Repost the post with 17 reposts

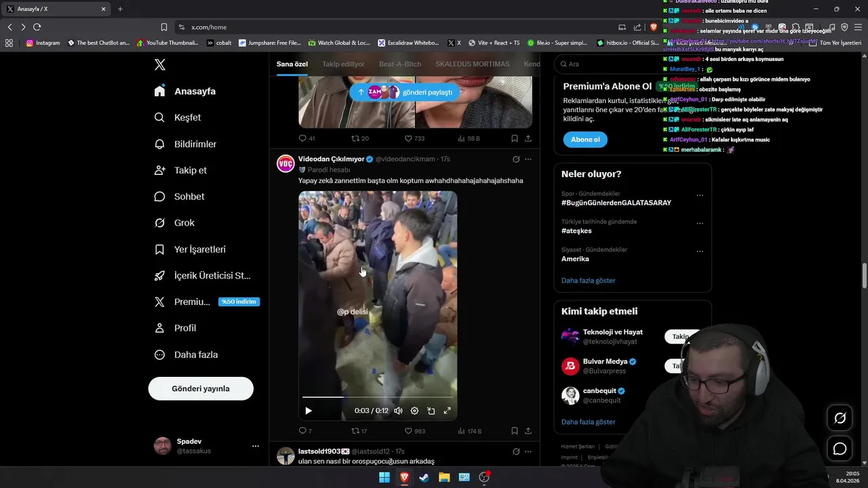point(359,431)
